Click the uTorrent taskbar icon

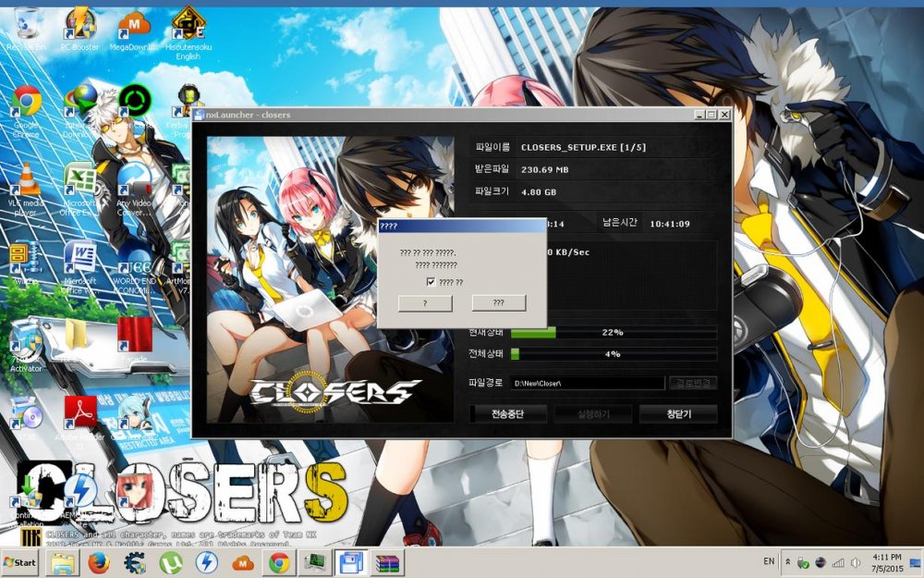click(170, 562)
